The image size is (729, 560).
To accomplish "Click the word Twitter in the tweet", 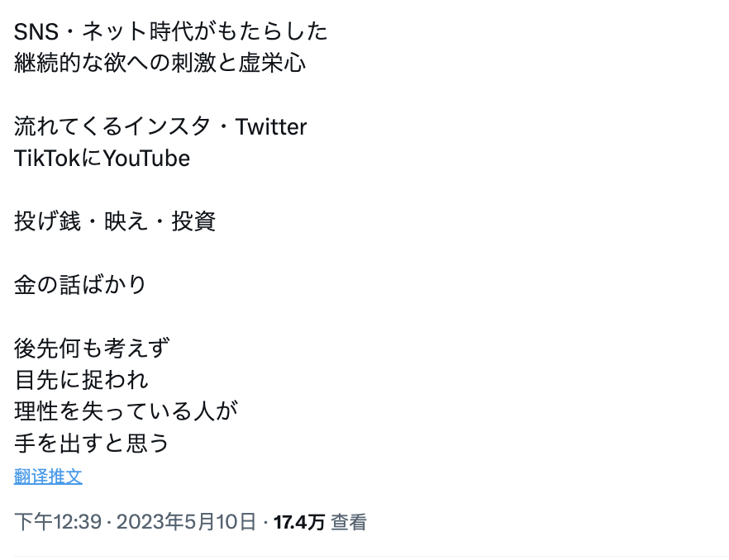I will click(x=271, y=126).
